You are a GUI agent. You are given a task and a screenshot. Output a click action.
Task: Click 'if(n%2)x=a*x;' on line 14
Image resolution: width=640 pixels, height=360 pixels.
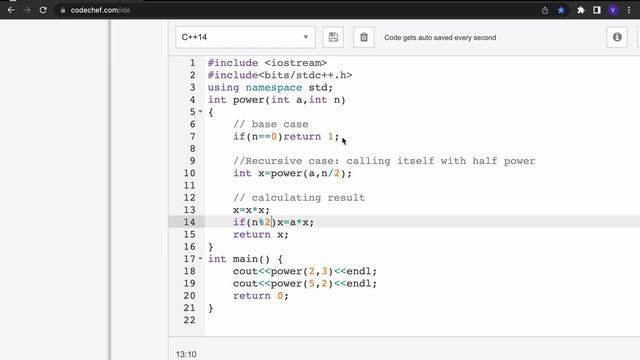[273, 222]
